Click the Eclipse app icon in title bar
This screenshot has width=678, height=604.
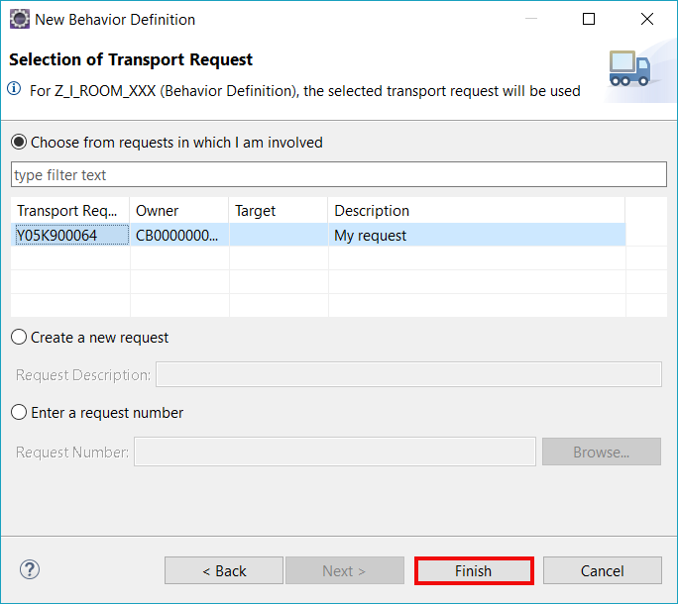tap(19, 19)
